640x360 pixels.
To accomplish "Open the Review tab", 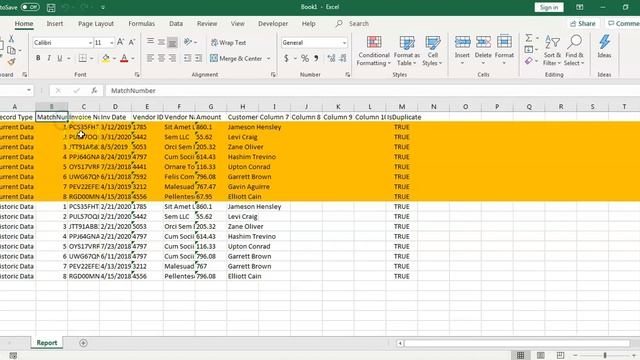I will point(207,24).
